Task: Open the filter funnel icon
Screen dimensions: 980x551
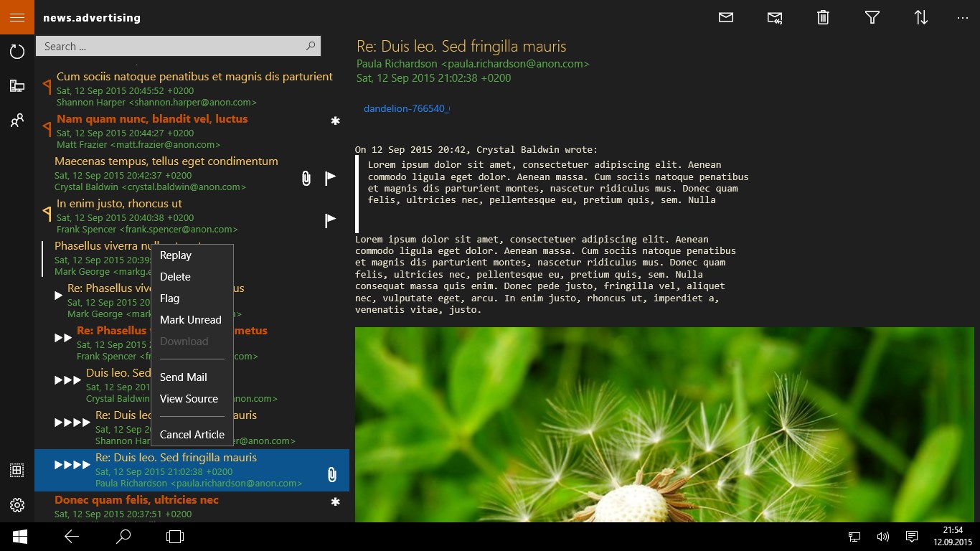Action: pos(872,17)
